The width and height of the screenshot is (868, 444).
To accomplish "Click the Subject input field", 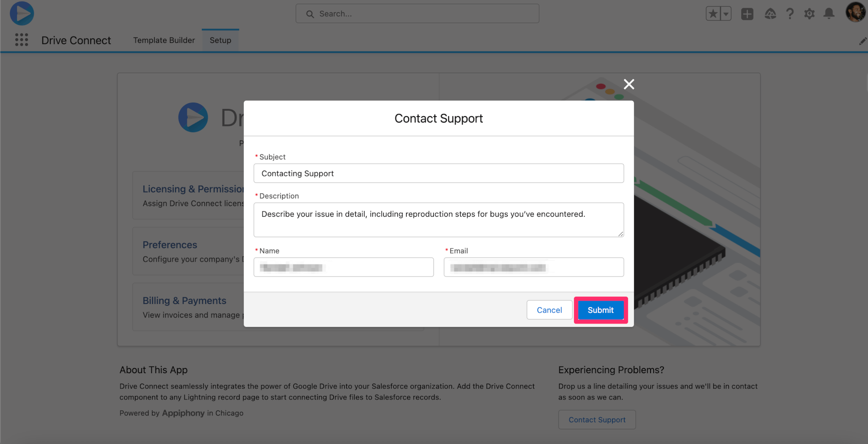I will click(x=439, y=173).
